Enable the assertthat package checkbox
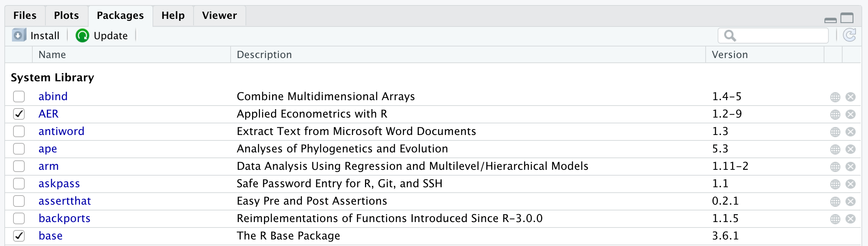Viewport: 868px width, 246px height. pos(19,201)
